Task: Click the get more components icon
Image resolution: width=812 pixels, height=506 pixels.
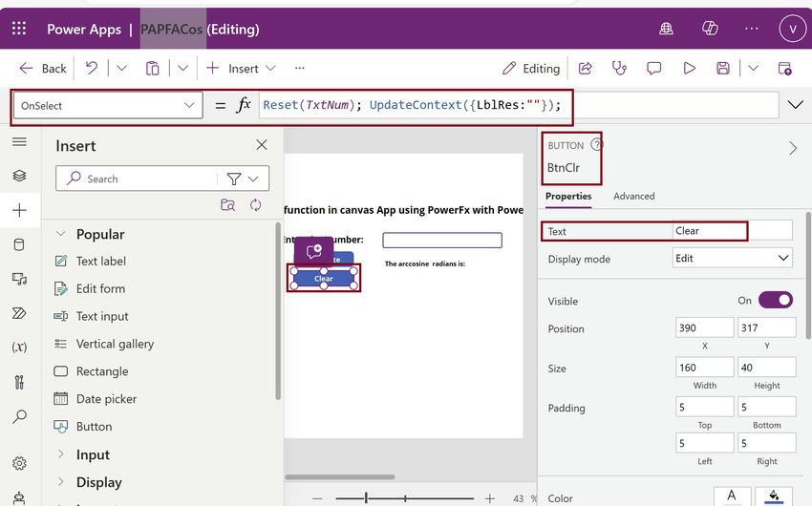Action: pos(228,205)
